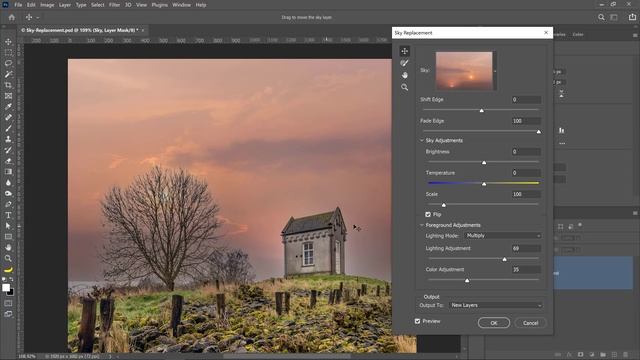Select the Path Selection tool
The image size is (640, 360).
8,226
